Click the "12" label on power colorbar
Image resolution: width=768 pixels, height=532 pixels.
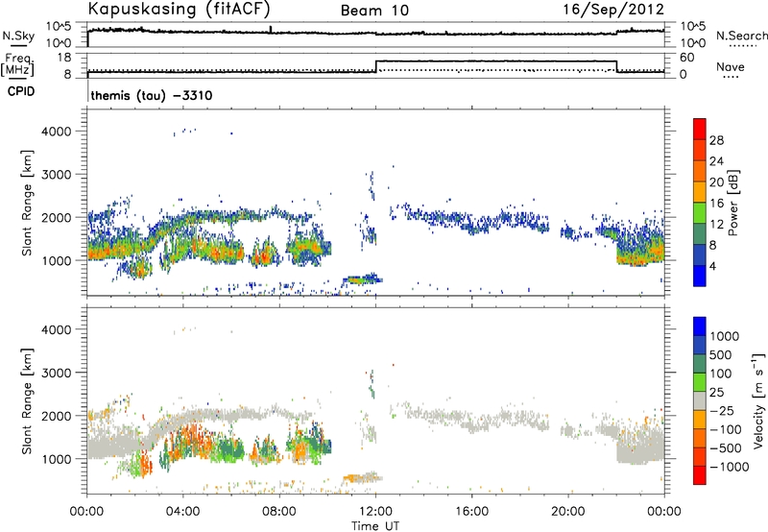pyautogui.click(x=716, y=225)
